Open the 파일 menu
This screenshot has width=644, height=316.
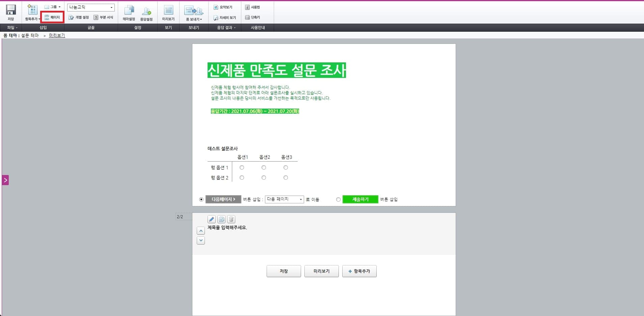tap(10, 27)
